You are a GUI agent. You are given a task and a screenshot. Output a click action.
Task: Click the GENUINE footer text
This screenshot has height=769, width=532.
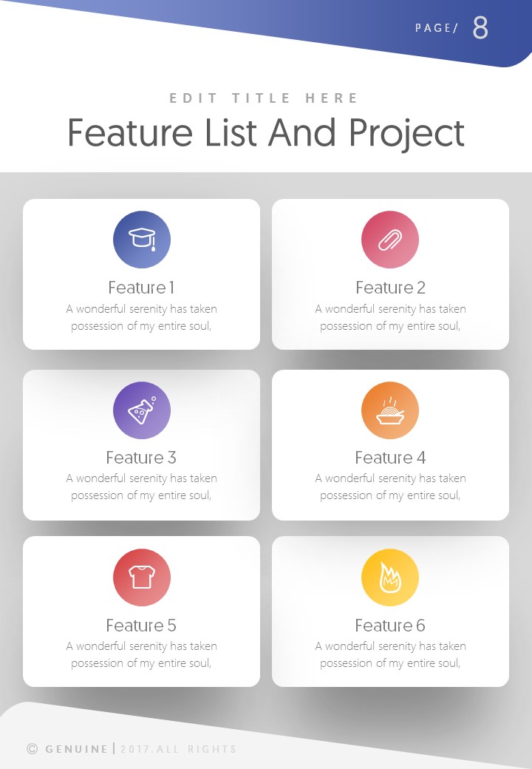77,749
